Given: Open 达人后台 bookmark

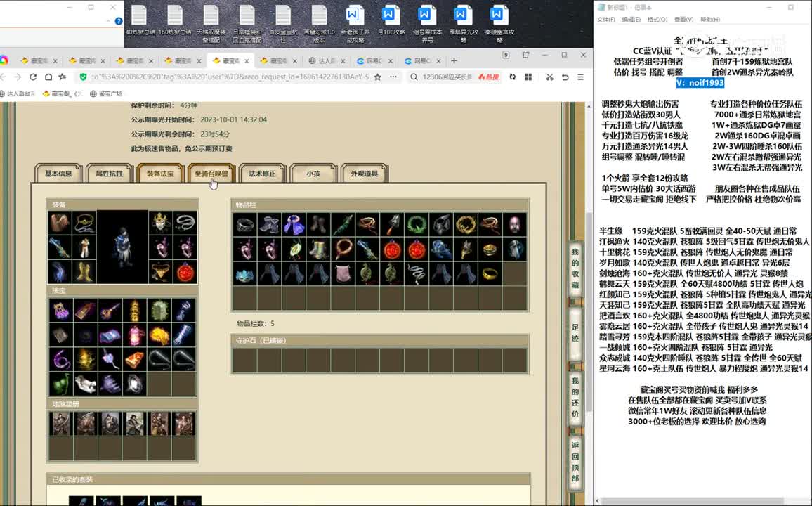Looking at the screenshot, I should tap(18, 93).
